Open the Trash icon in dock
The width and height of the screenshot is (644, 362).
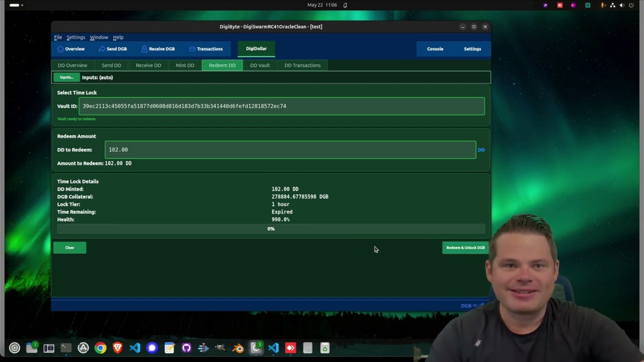325,348
